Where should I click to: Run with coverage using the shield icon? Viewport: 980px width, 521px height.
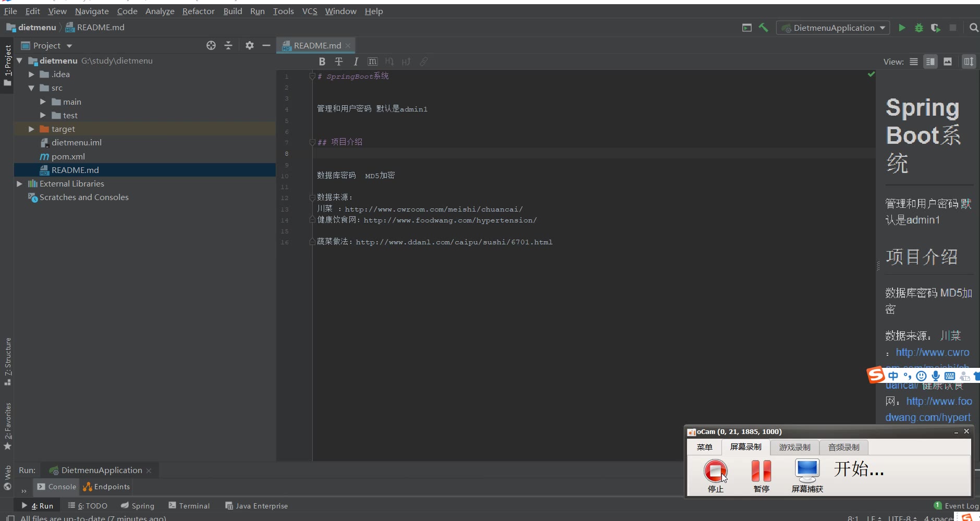click(936, 28)
